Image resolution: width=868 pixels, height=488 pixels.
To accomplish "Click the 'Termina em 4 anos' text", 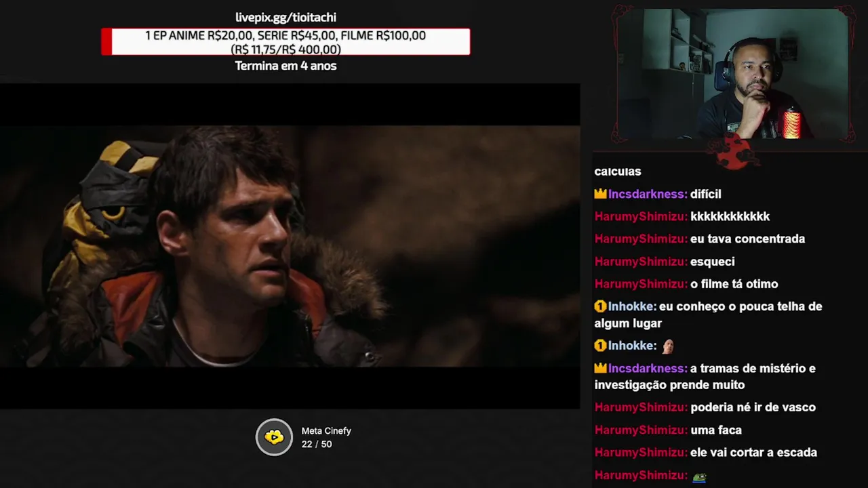I will click(285, 66).
